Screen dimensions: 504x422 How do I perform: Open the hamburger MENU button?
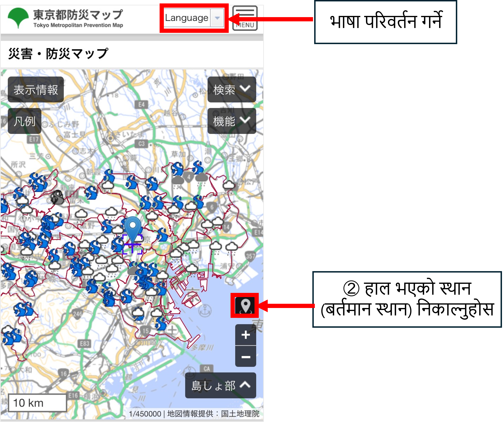[245, 18]
